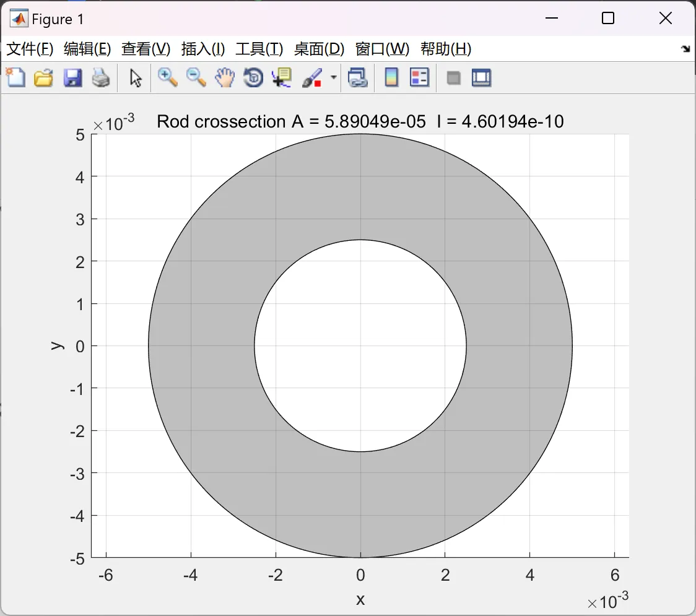696x616 pixels.
Task: Close the Figure 1 window
Action: 666,18
